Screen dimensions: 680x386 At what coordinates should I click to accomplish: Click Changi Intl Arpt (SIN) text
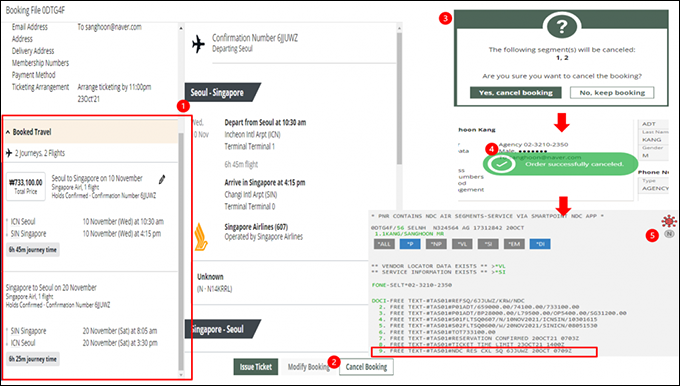coord(251,195)
